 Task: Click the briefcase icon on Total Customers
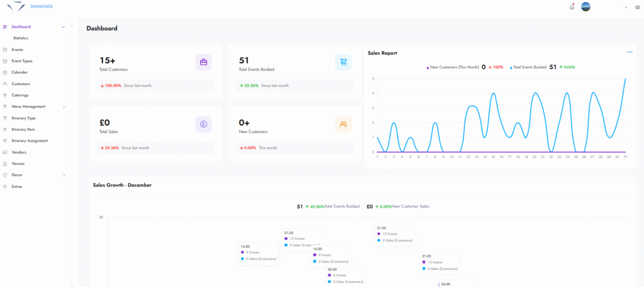click(x=204, y=62)
